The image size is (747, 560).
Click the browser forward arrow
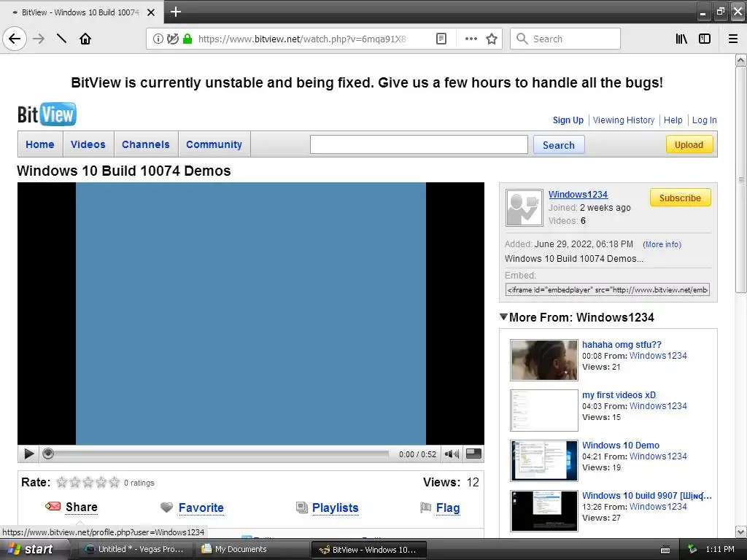click(39, 39)
